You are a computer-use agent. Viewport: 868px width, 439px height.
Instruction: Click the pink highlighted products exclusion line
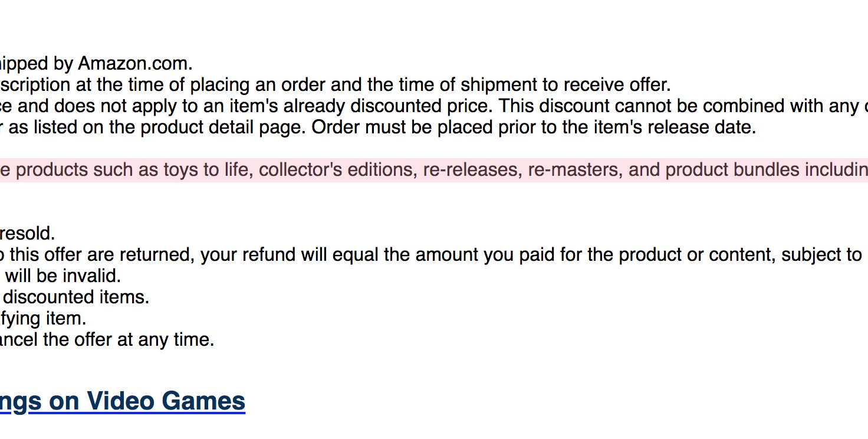click(434, 170)
